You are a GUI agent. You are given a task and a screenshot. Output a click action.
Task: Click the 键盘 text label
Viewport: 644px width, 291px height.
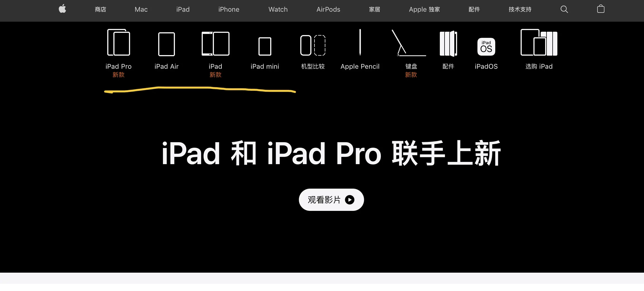tap(411, 66)
